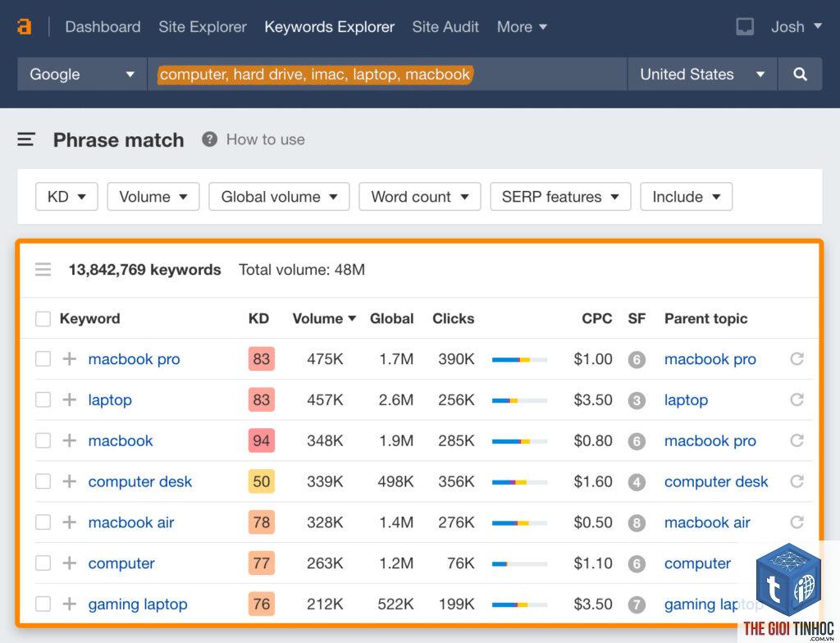Check the computer row checkbox

43,563
